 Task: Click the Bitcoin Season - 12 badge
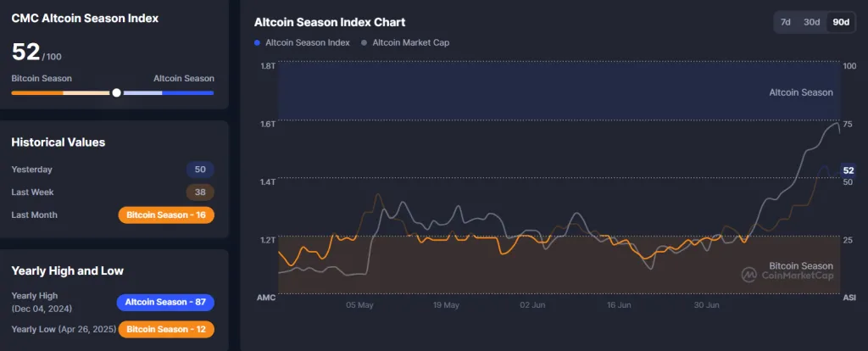(166, 328)
